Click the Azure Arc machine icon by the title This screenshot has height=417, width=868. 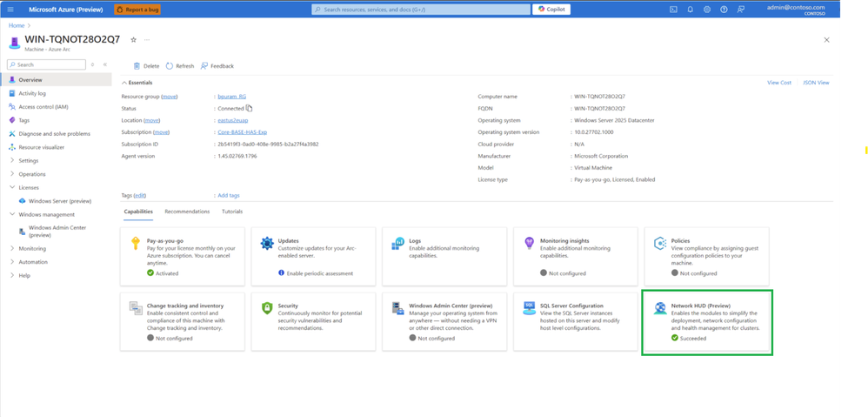(x=15, y=43)
